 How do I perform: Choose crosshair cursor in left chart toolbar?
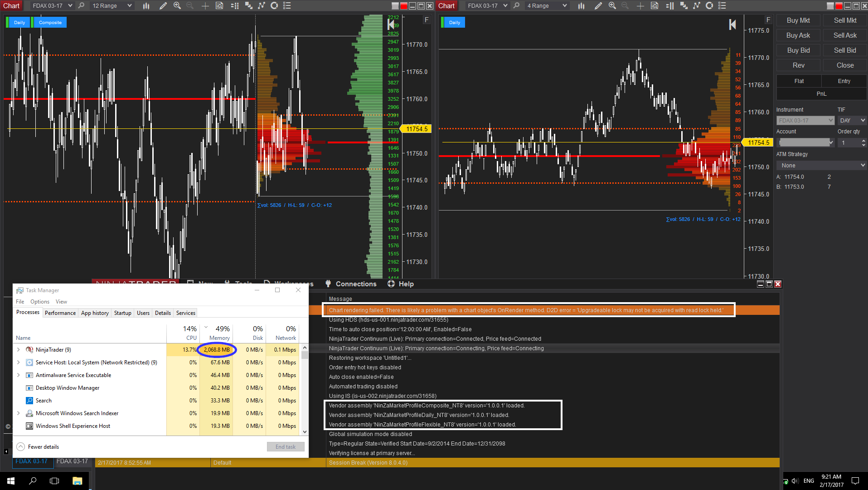pyautogui.click(x=205, y=6)
